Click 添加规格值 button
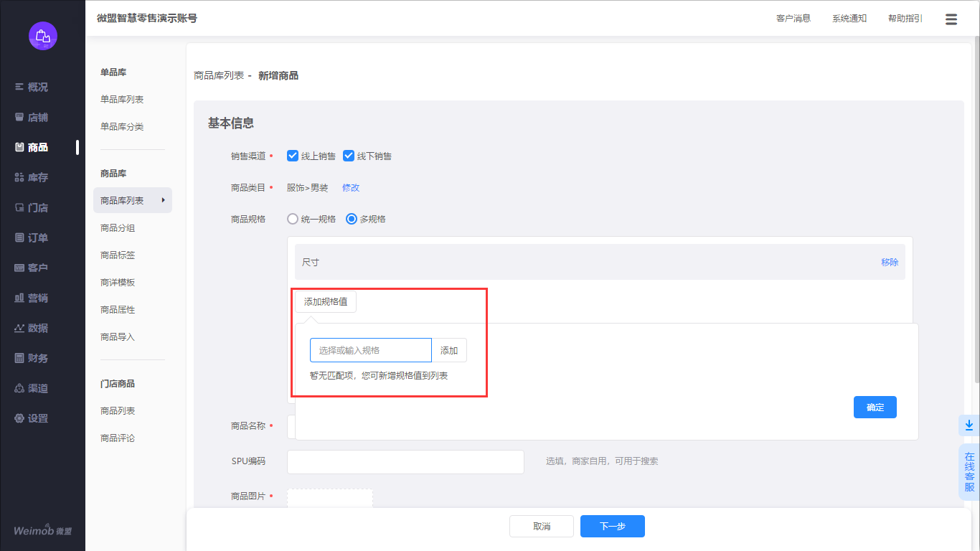 click(326, 302)
